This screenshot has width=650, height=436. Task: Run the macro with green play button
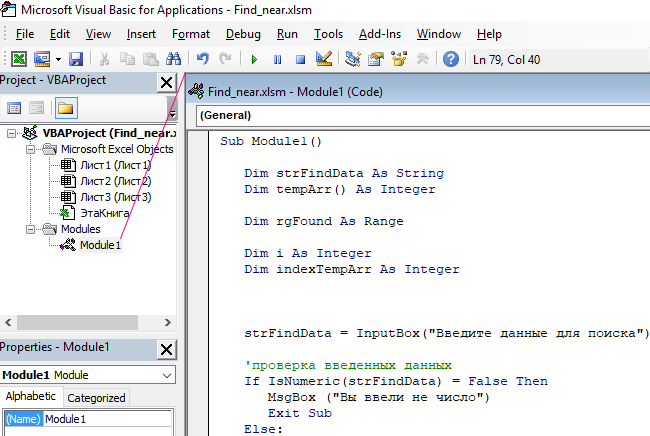(x=255, y=59)
